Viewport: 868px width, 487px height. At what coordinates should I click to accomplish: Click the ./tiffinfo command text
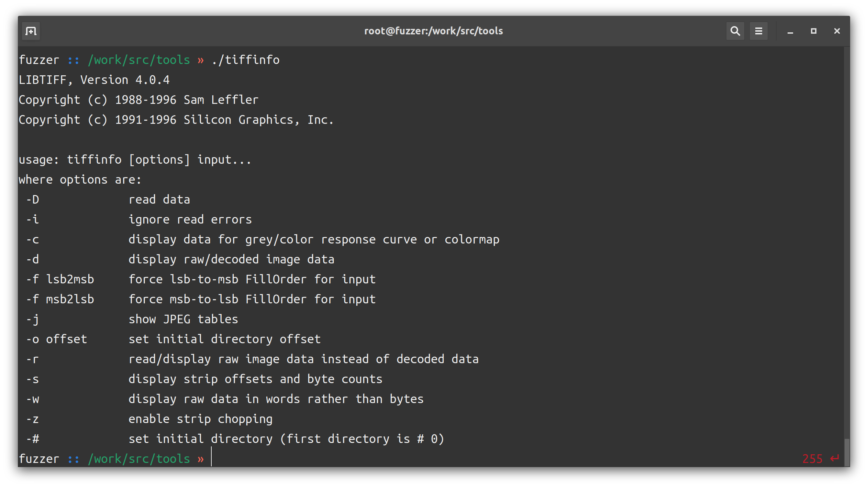pyautogui.click(x=246, y=60)
